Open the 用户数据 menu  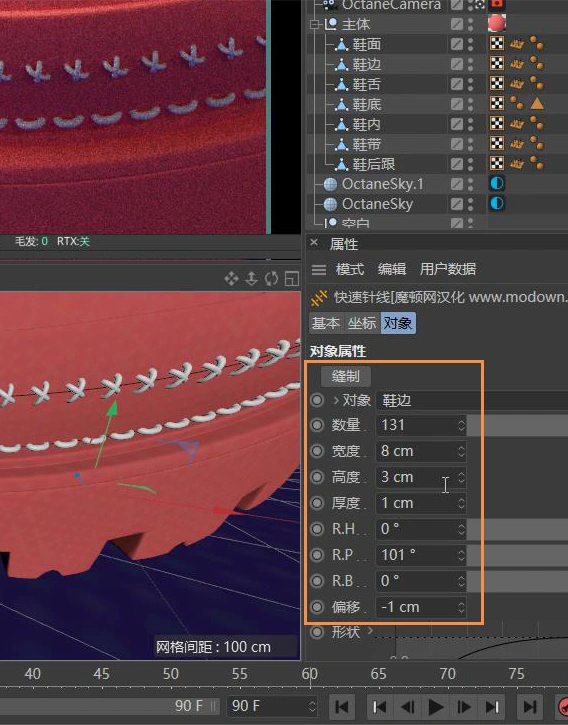coord(448,269)
